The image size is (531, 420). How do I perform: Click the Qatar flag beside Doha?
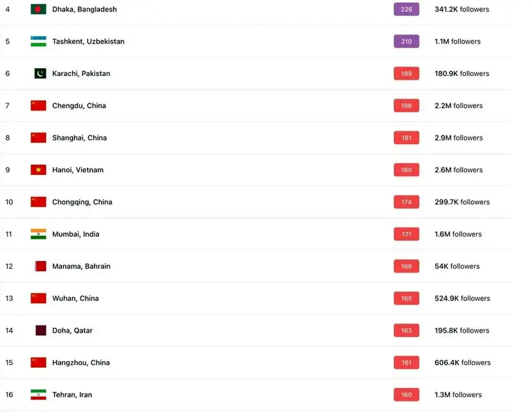click(41, 331)
